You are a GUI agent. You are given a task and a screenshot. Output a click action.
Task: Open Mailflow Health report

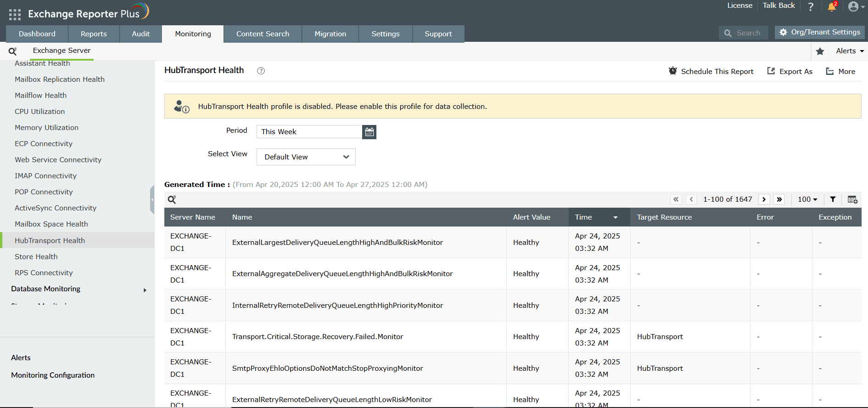[x=40, y=96]
